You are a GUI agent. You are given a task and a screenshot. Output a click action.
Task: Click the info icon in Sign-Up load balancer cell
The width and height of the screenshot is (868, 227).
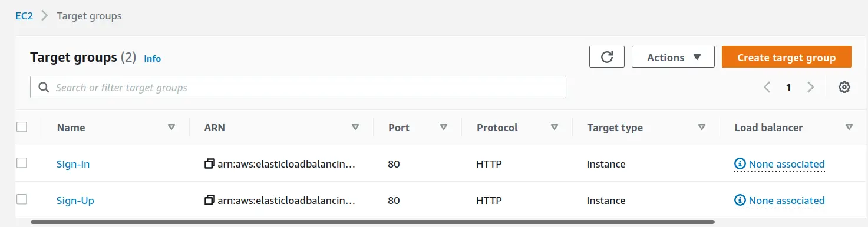pos(740,200)
